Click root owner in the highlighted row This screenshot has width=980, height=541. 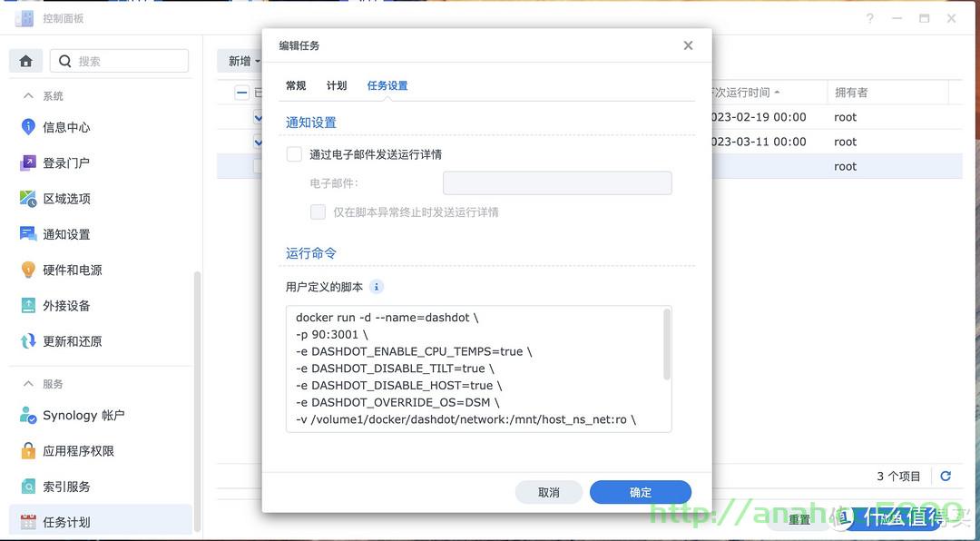click(x=845, y=166)
